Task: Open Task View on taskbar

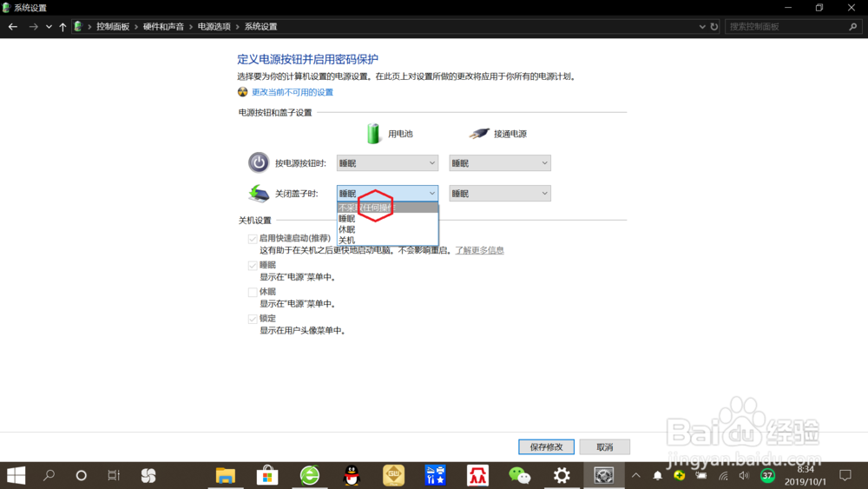Action: [114, 475]
